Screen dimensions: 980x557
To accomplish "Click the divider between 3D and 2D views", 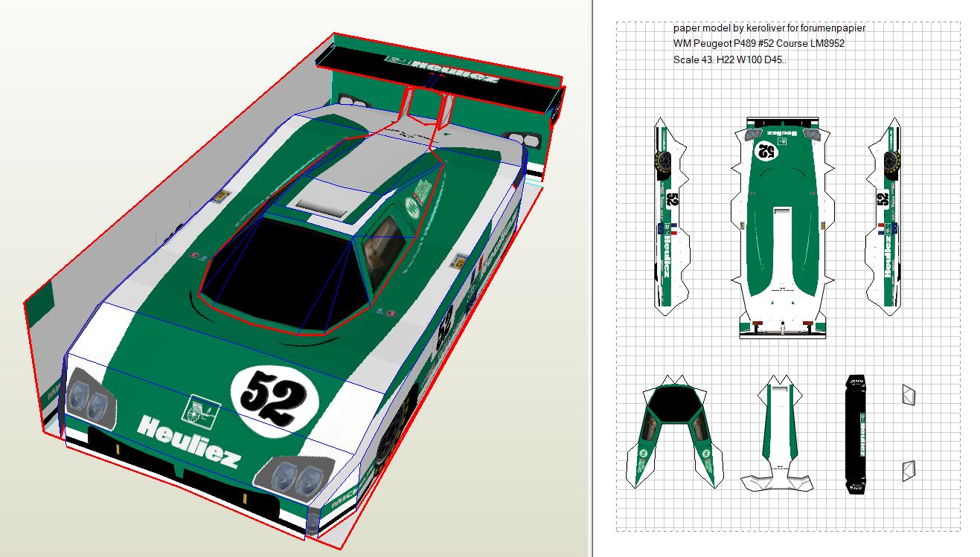I will 591,278.
